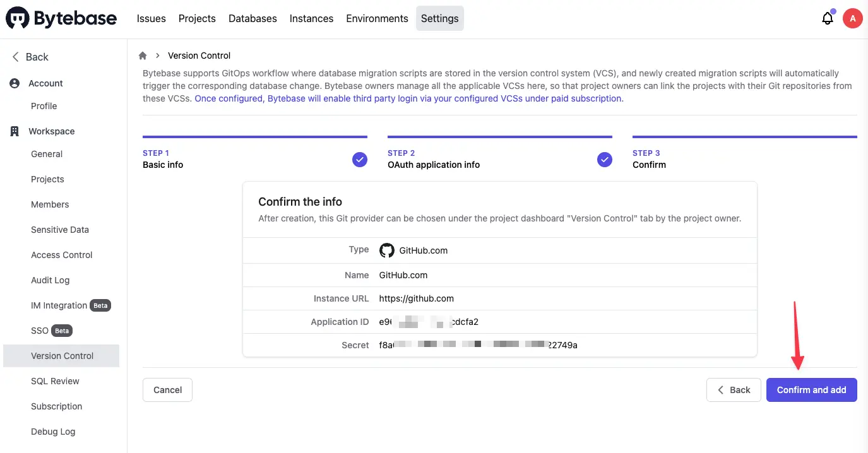Open the notifications bell

[828, 18]
